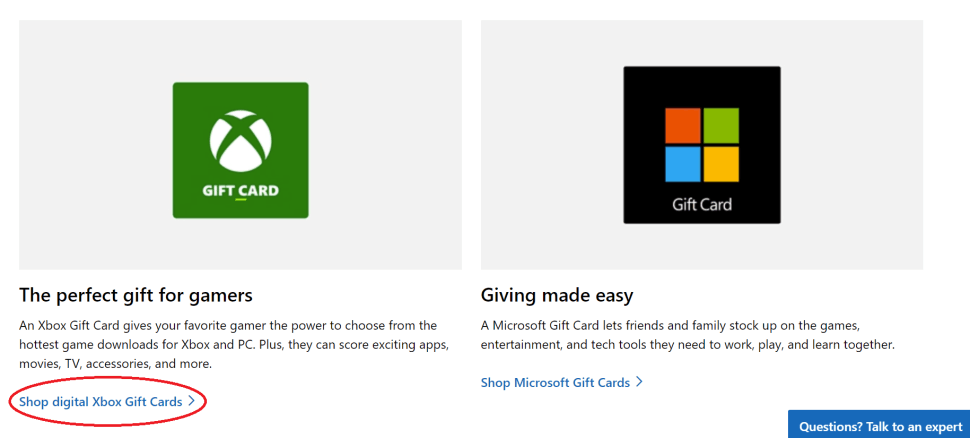Image resolution: width=970 pixels, height=438 pixels.
Task: Open the Questions? Talk to an expert button
Action: point(880,426)
